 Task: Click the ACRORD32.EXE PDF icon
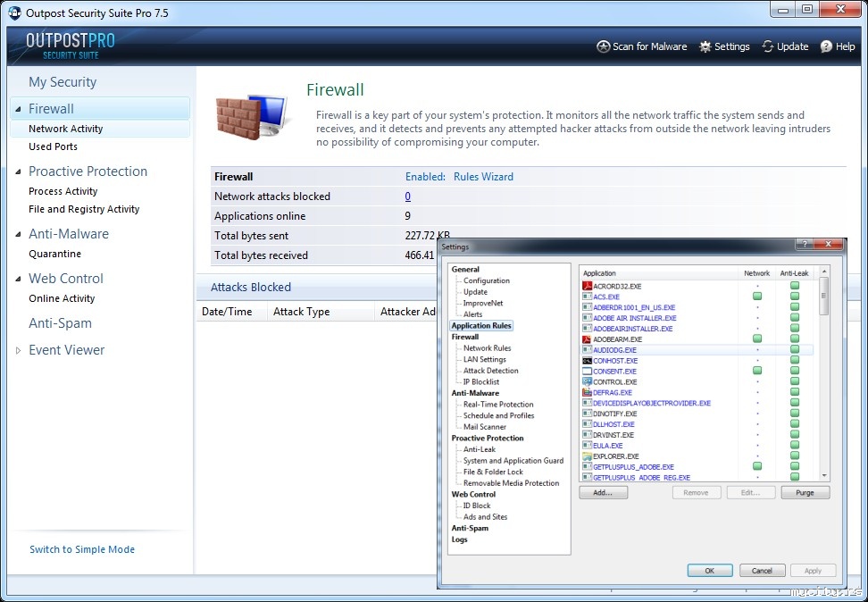(x=587, y=286)
